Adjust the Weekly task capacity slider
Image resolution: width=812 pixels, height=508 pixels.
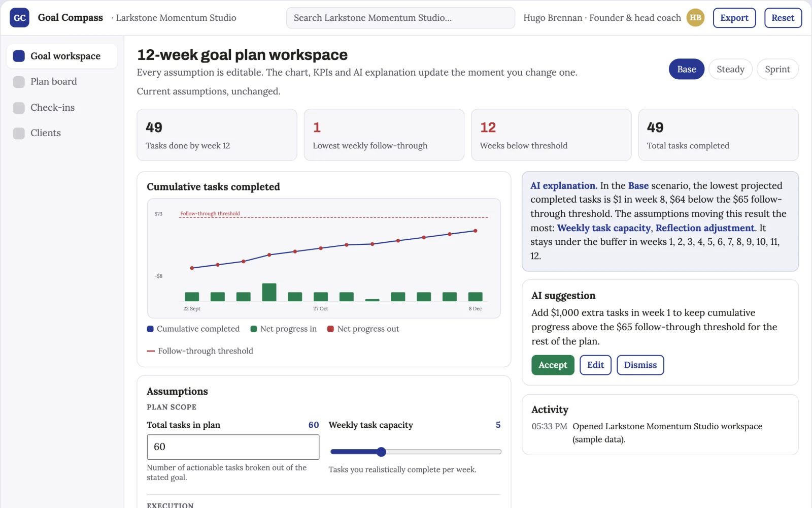click(x=416, y=452)
